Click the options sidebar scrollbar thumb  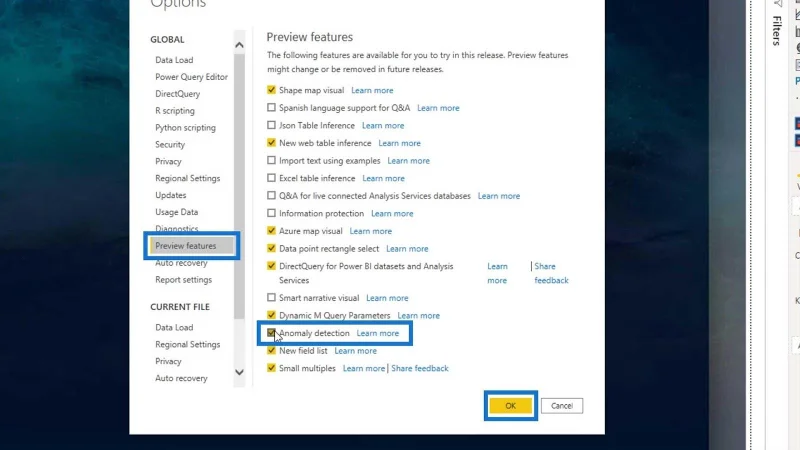[239, 186]
